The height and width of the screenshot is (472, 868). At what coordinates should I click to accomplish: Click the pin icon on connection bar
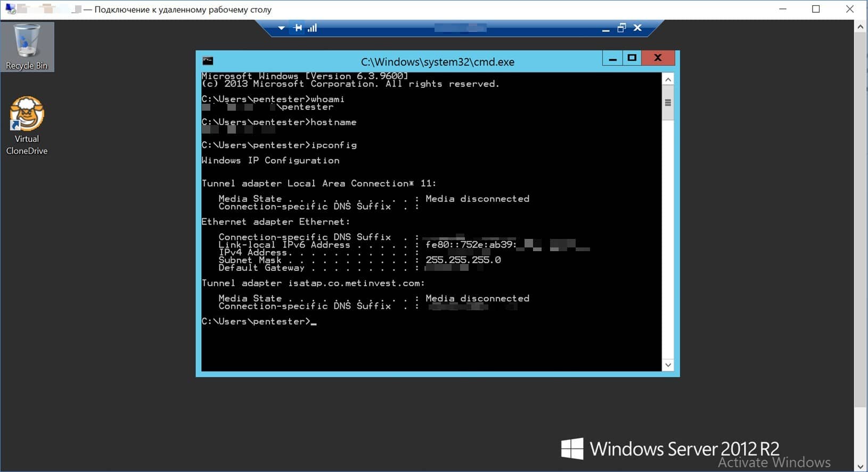click(x=298, y=28)
